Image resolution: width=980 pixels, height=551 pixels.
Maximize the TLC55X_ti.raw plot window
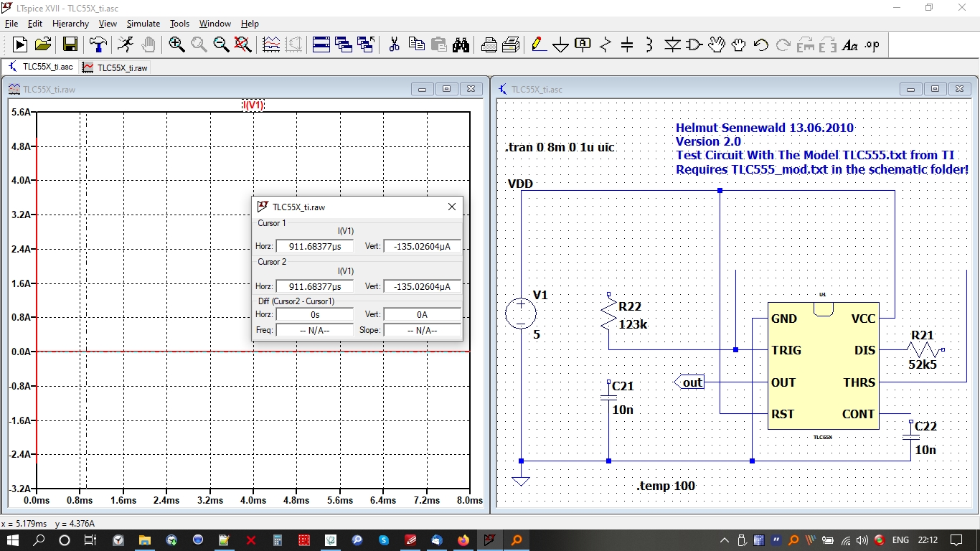coord(446,89)
